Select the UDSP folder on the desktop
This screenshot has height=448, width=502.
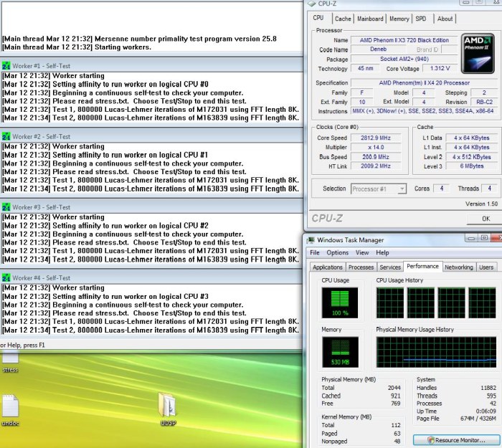[x=168, y=409]
